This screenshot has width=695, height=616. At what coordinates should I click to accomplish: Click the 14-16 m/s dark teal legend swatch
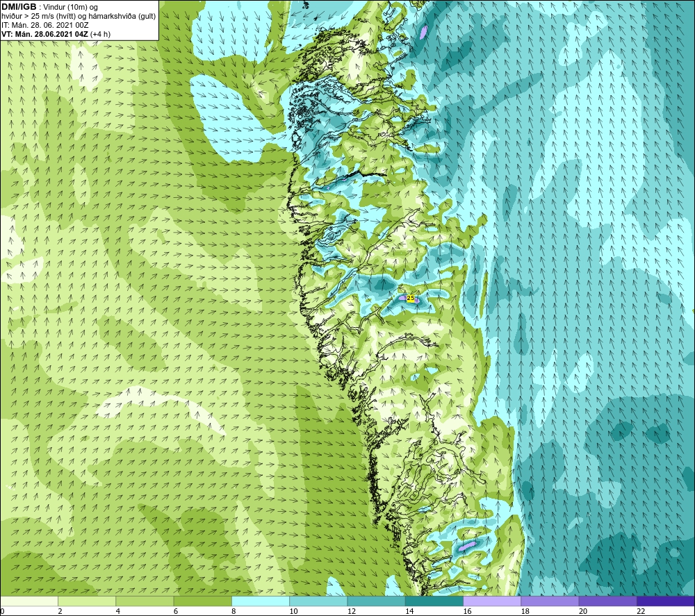[x=434, y=601]
